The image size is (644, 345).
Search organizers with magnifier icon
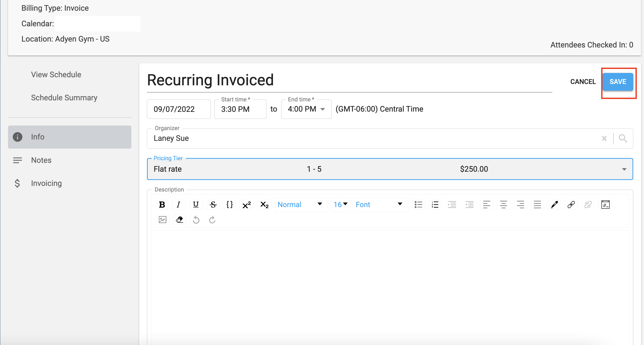coord(623,138)
